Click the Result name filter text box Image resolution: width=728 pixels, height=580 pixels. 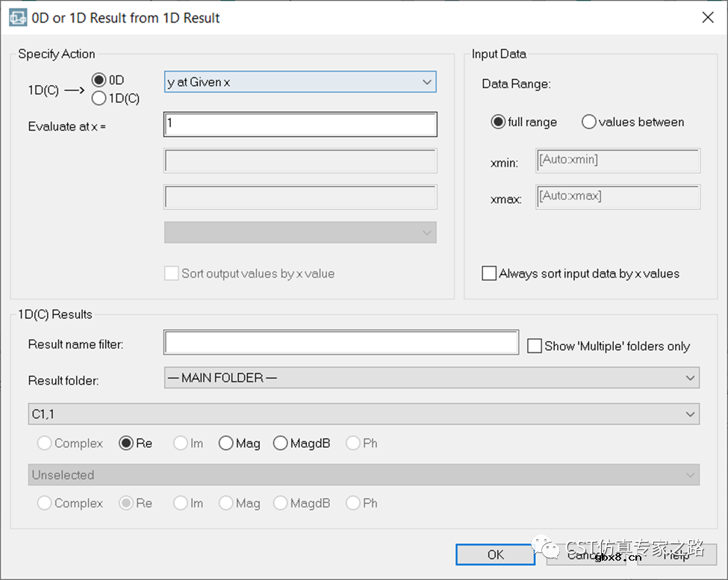coord(340,343)
